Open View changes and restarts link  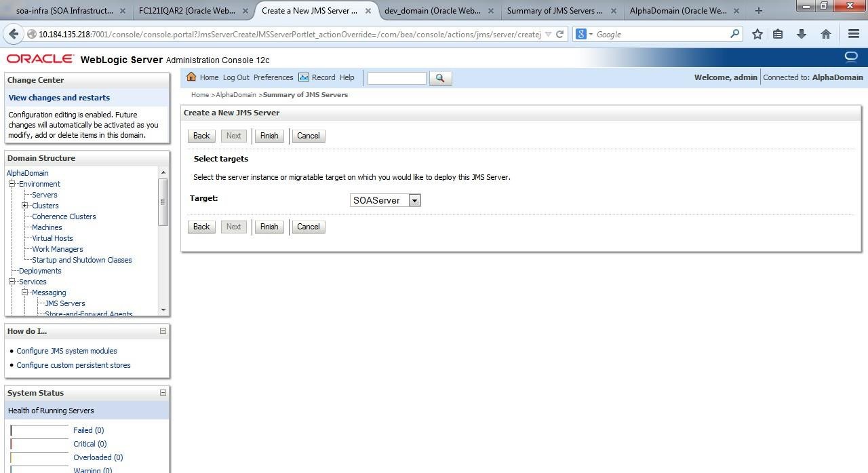(x=59, y=98)
